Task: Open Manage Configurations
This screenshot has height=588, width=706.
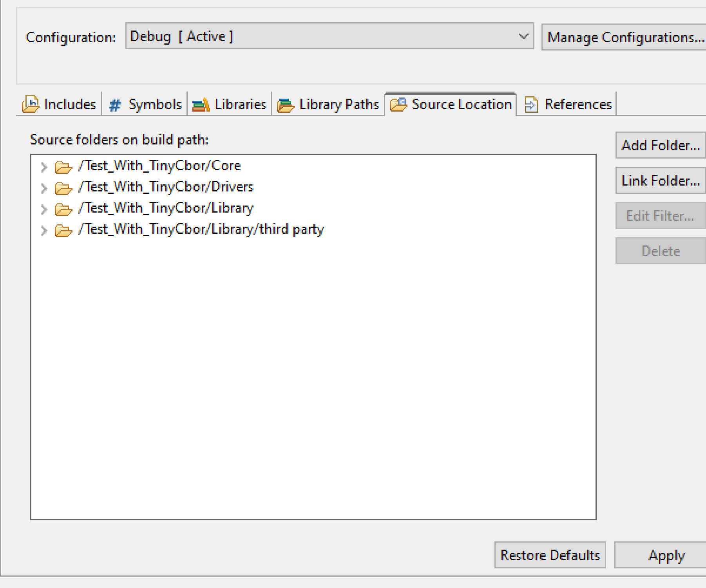Action: [623, 36]
